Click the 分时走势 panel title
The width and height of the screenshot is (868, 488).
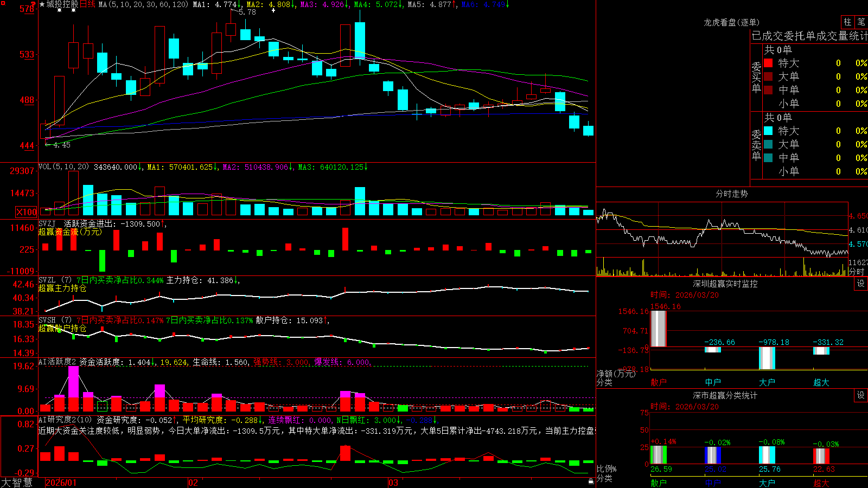[x=731, y=194]
